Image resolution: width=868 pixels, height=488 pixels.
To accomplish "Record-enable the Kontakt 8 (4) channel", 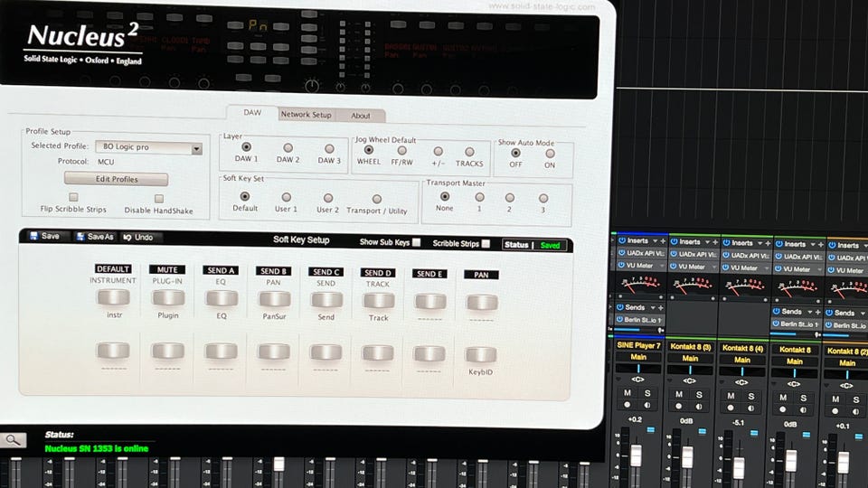I will point(731,408).
